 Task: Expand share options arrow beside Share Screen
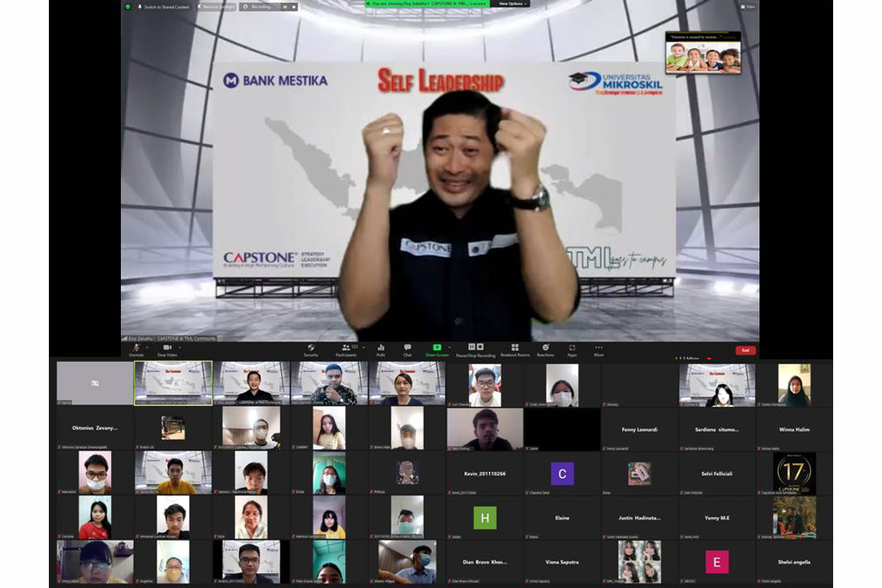pyautogui.click(x=450, y=348)
